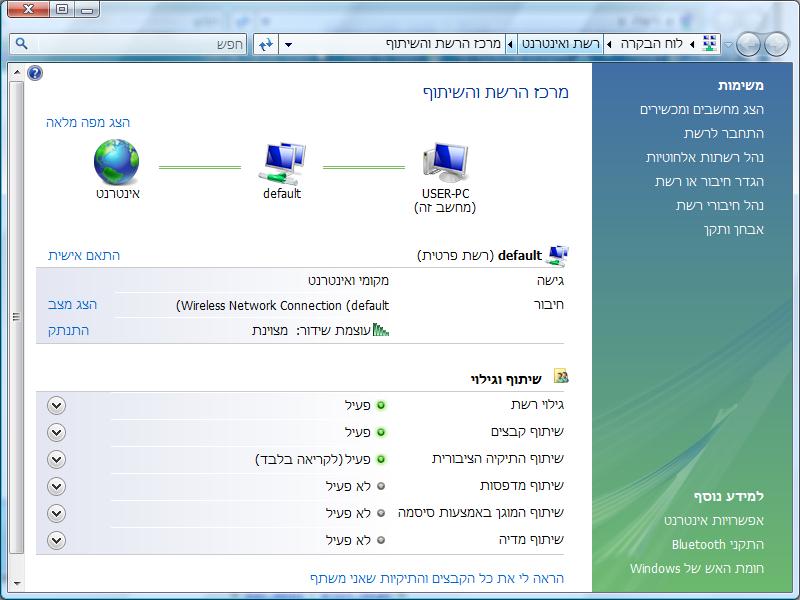
Task: Open חומת האש של Windows link
Action: 696,568
